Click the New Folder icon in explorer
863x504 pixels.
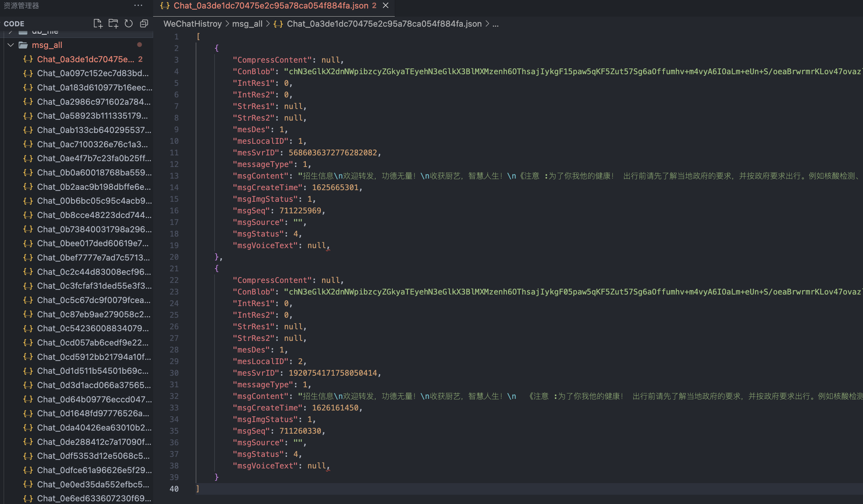pyautogui.click(x=113, y=24)
